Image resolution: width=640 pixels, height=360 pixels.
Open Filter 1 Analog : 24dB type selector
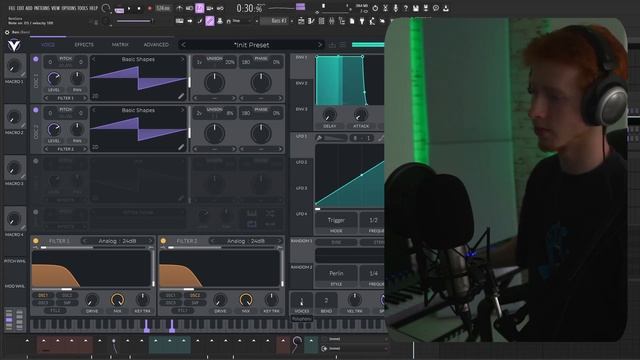(117, 241)
